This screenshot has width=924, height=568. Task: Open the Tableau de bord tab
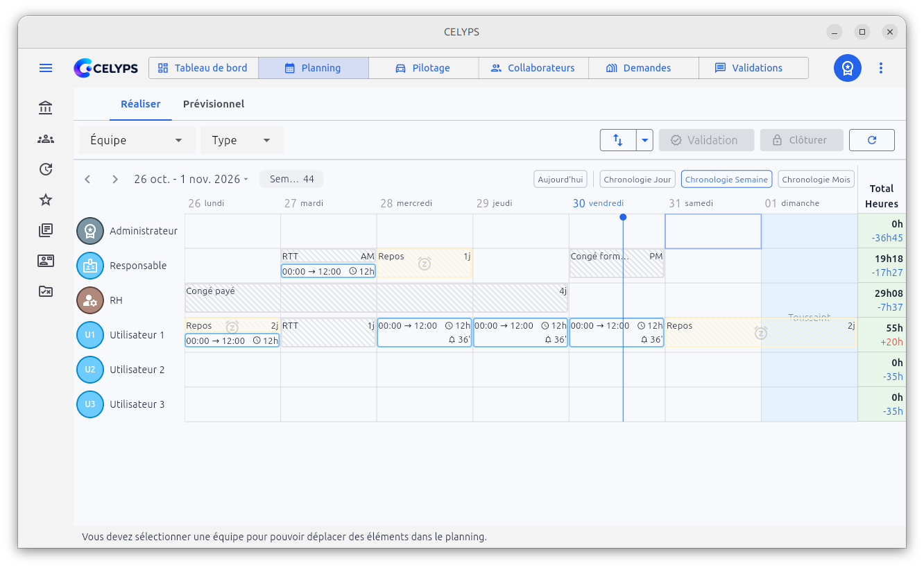pyautogui.click(x=203, y=68)
